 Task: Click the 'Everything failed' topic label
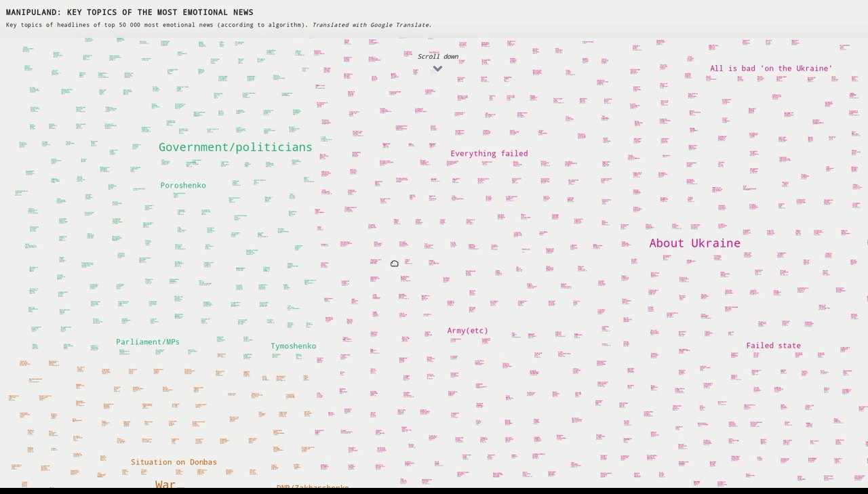pyautogui.click(x=489, y=154)
